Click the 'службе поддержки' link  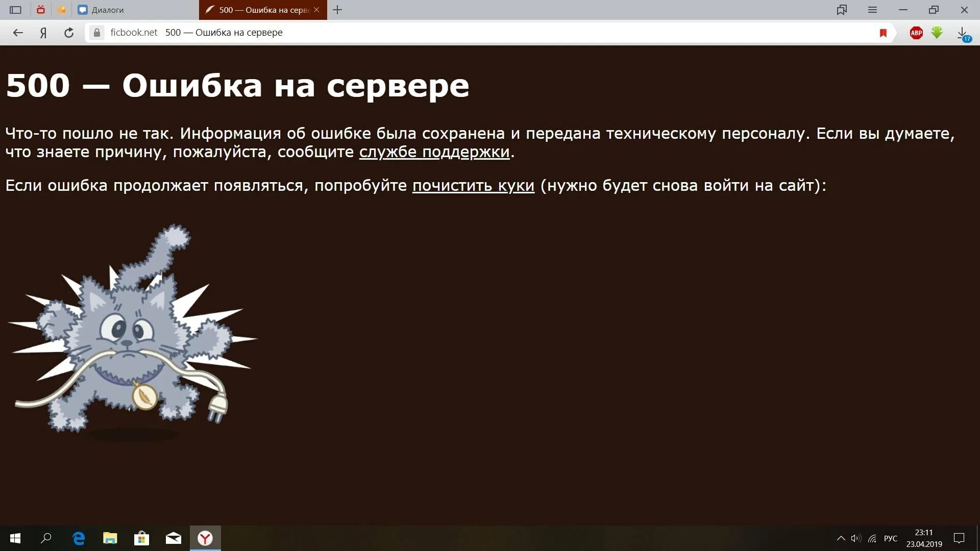[x=434, y=152]
